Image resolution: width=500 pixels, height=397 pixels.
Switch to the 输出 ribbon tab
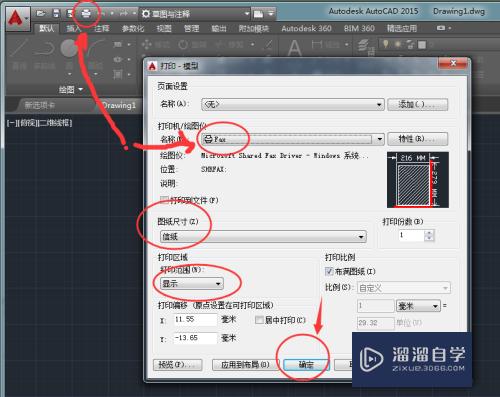(219, 29)
